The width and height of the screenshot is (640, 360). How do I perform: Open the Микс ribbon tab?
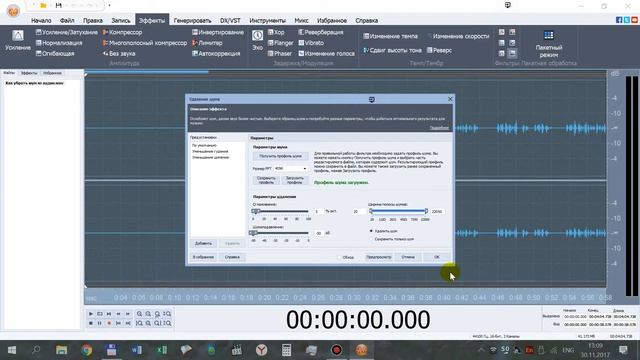(301, 20)
